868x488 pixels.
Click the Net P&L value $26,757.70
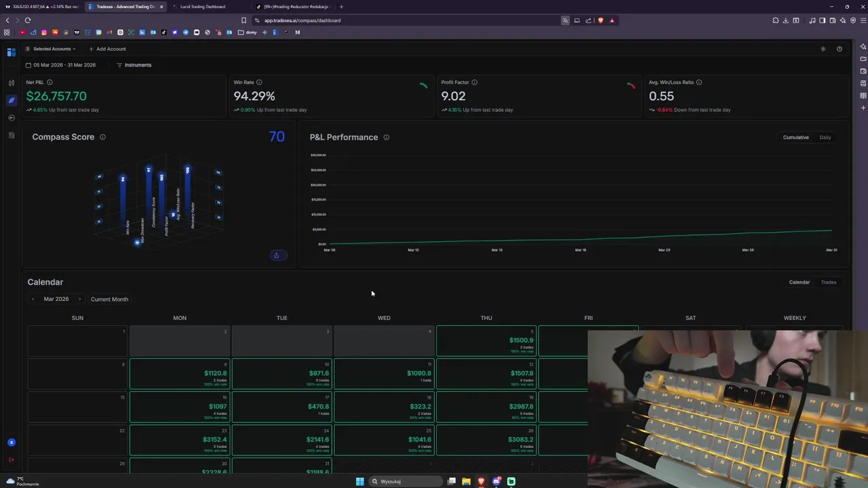pyautogui.click(x=56, y=96)
